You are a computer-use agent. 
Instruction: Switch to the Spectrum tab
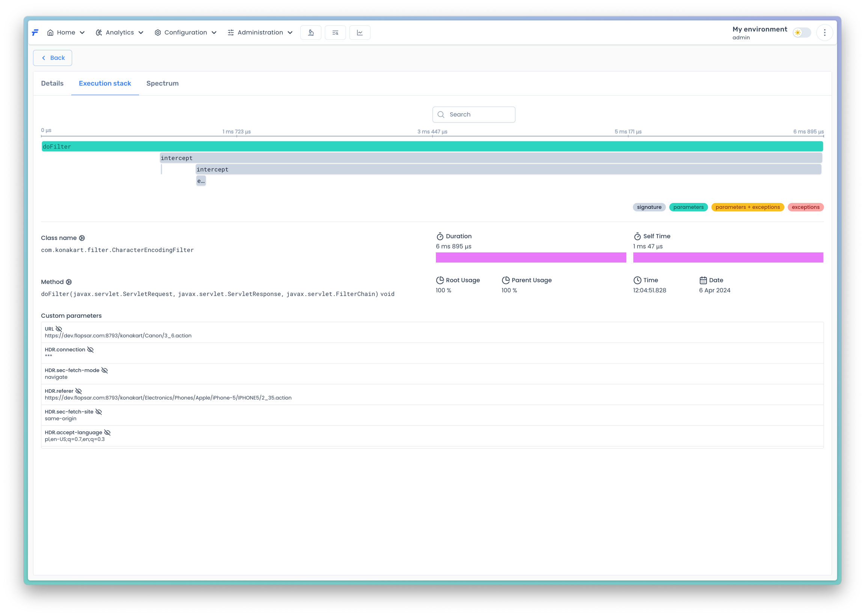163,83
